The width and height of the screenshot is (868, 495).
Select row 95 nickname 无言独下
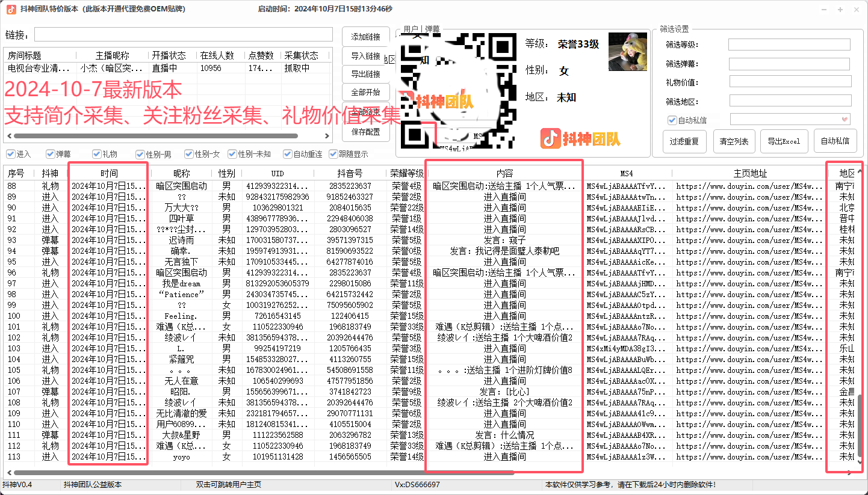click(x=181, y=262)
